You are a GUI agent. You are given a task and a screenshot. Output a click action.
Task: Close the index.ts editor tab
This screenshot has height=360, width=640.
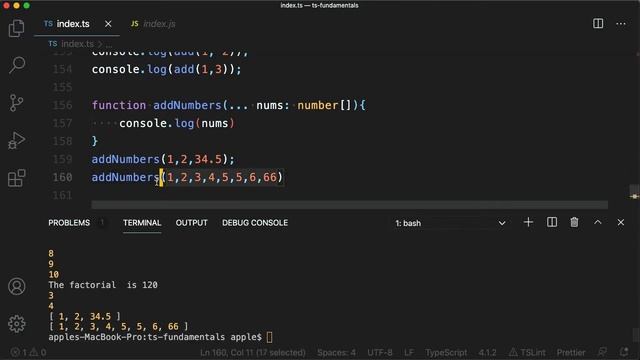108,24
